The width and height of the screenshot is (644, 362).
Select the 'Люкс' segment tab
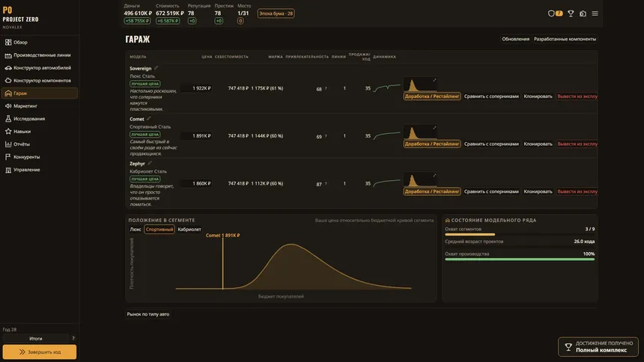(136, 230)
